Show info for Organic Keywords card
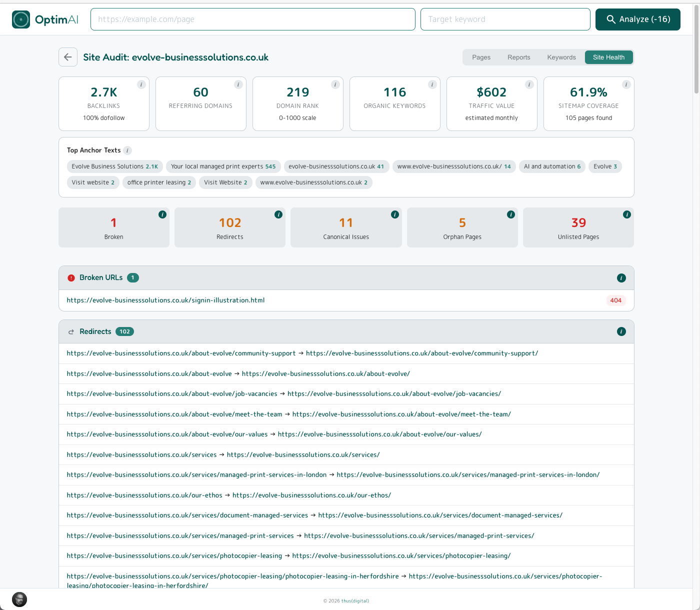This screenshot has width=700, height=610. (x=432, y=84)
